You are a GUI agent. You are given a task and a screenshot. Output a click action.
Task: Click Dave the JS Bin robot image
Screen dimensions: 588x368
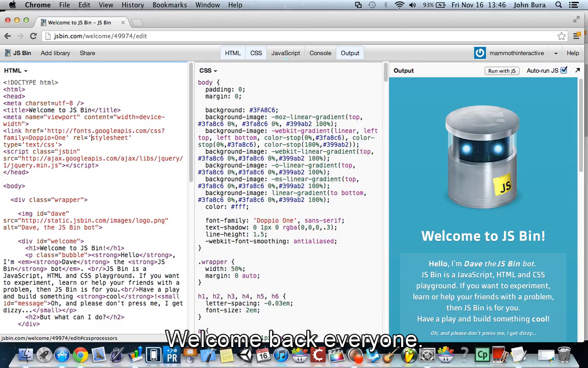pos(482,157)
